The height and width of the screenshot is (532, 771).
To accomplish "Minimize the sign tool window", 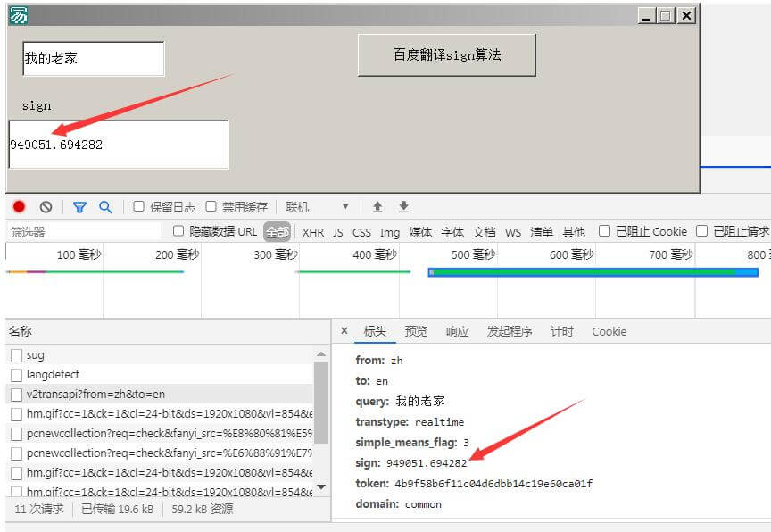I will click(646, 16).
